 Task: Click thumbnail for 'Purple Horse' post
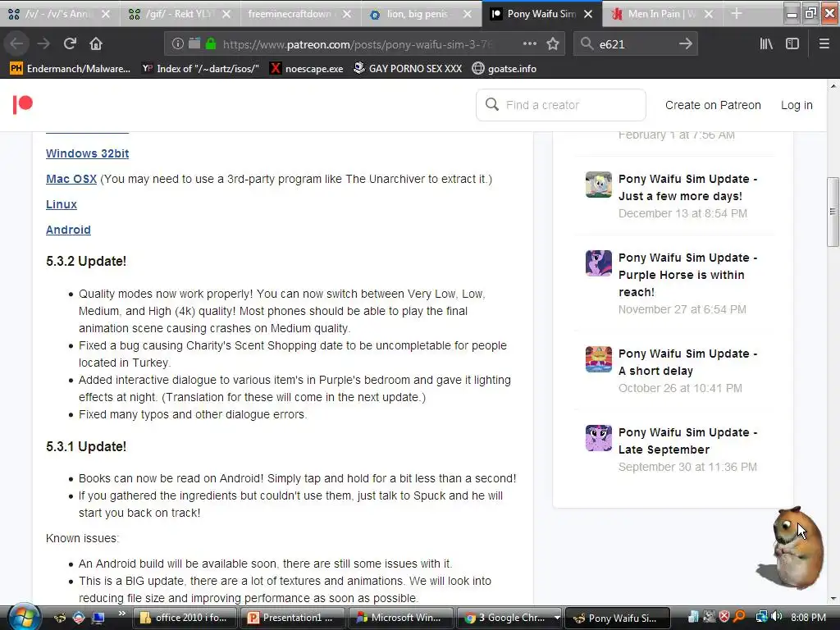point(598,263)
